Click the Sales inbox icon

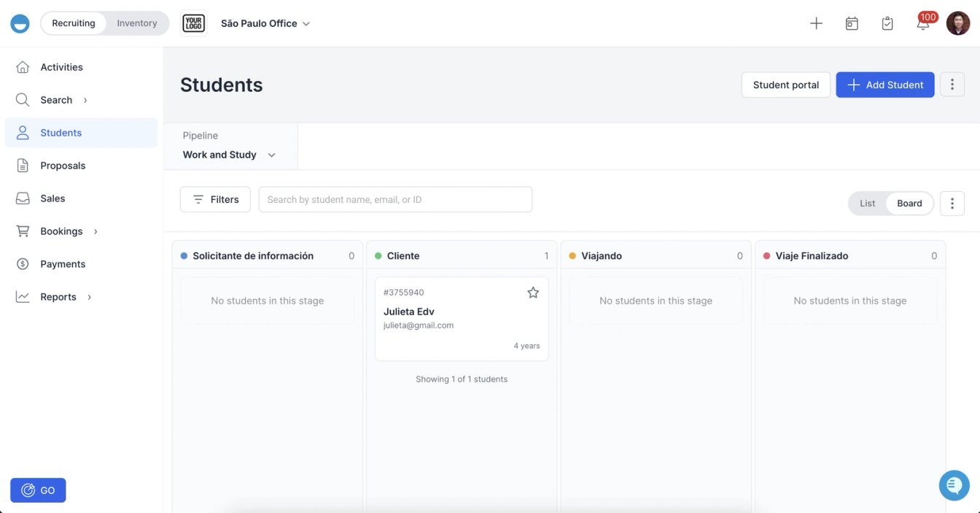[23, 198]
